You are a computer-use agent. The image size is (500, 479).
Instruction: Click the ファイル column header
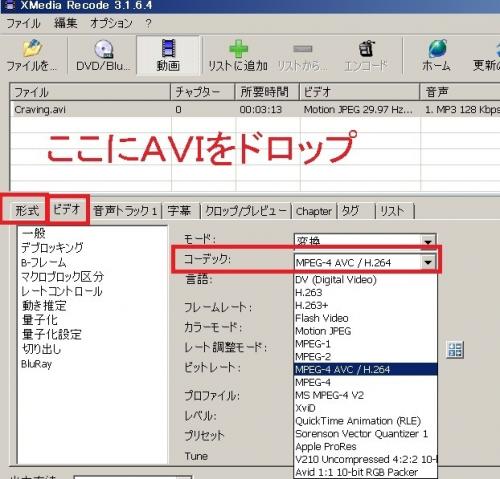click(90, 92)
